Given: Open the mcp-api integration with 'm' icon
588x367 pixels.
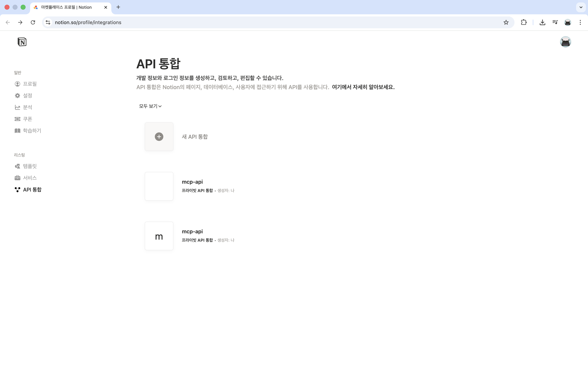Looking at the screenshot, I should pos(159,236).
